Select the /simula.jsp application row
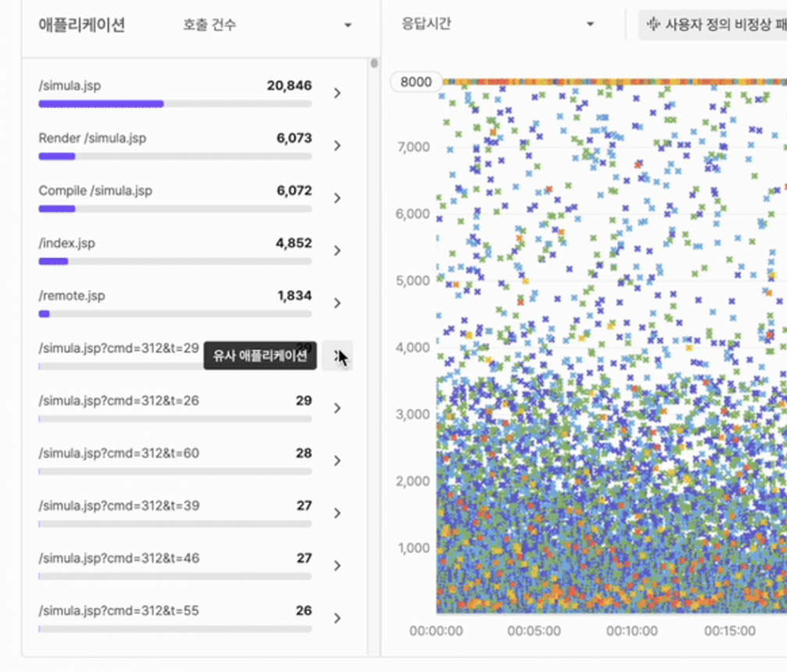Image resolution: width=787 pixels, height=672 pixels. [70, 86]
